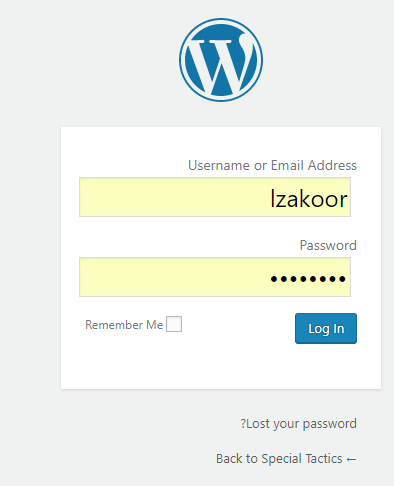This screenshot has width=394, height=486.
Task: Click the Username or Email Address label
Action: (x=272, y=165)
